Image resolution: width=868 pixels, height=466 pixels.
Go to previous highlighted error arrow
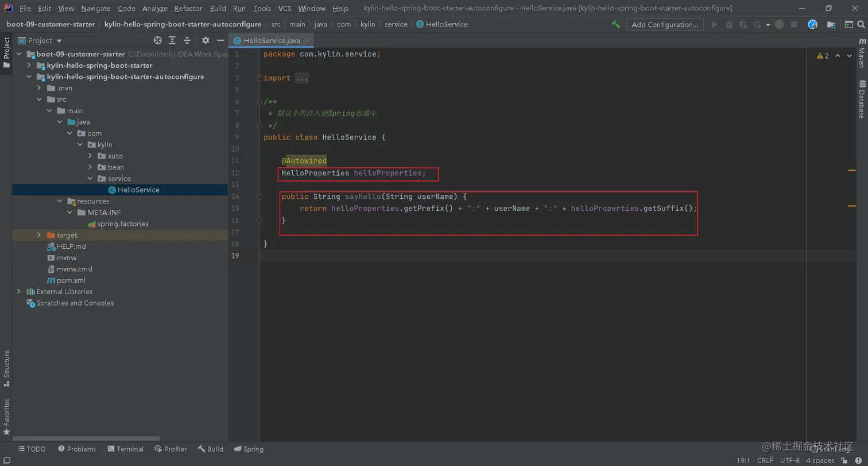[x=838, y=56]
